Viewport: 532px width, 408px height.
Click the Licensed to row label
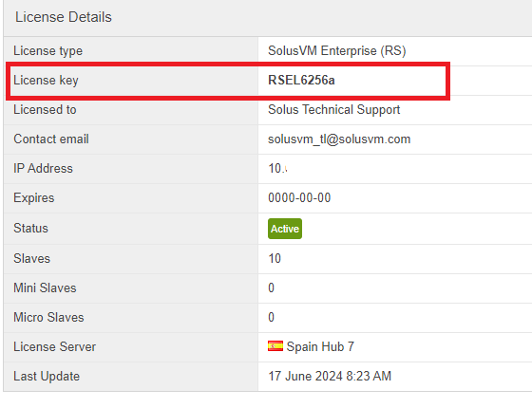click(x=45, y=110)
